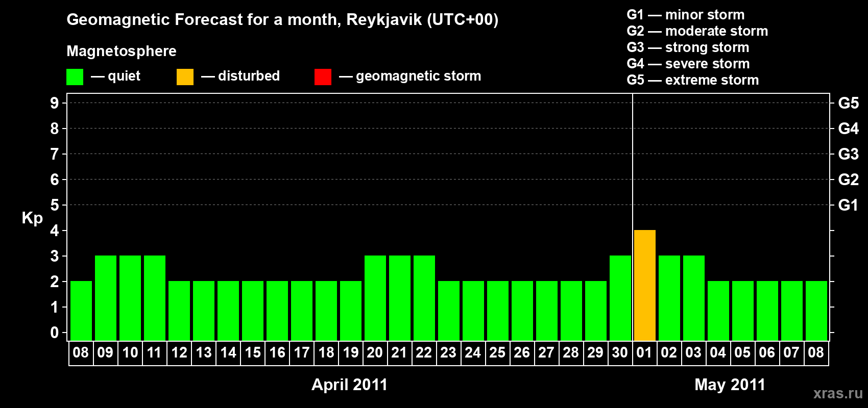Click the G5 right axis label
The image size is (868, 408).
(849, 103)
